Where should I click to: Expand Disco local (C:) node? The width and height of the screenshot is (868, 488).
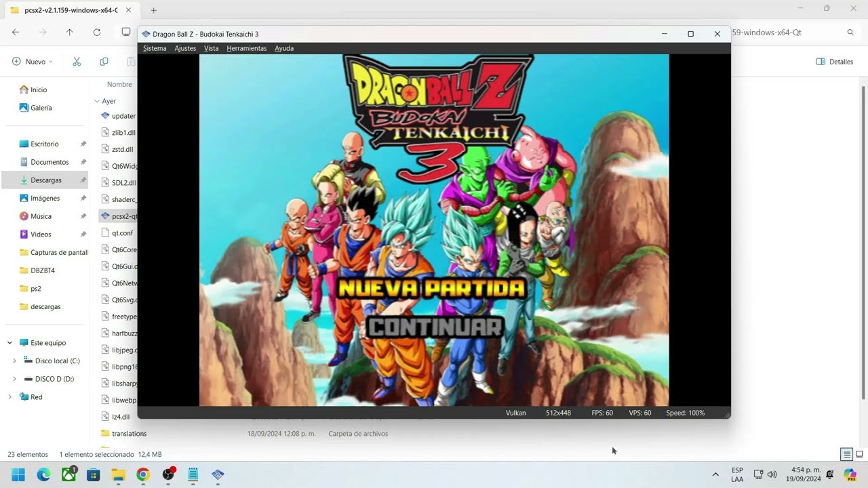pos(14,361)
